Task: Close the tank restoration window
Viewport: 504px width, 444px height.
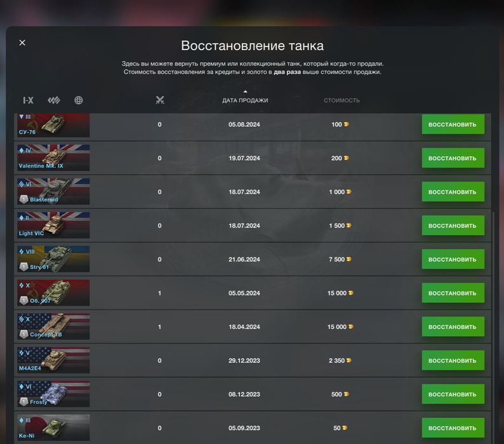Action: (x=22, y=43)
